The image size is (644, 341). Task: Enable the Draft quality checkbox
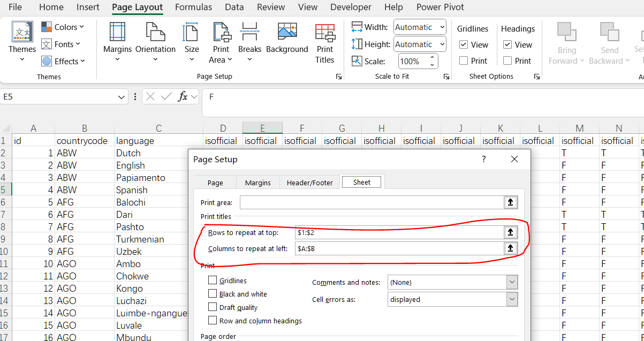pos(213,307)
